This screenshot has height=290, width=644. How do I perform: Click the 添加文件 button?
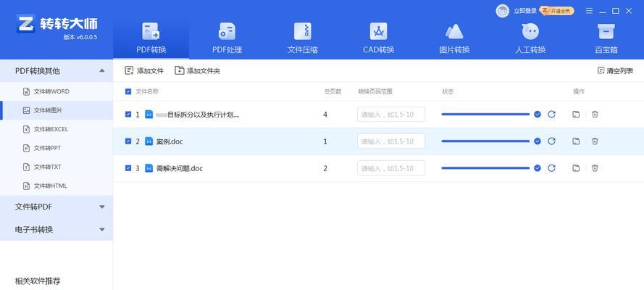pos(144,71)
